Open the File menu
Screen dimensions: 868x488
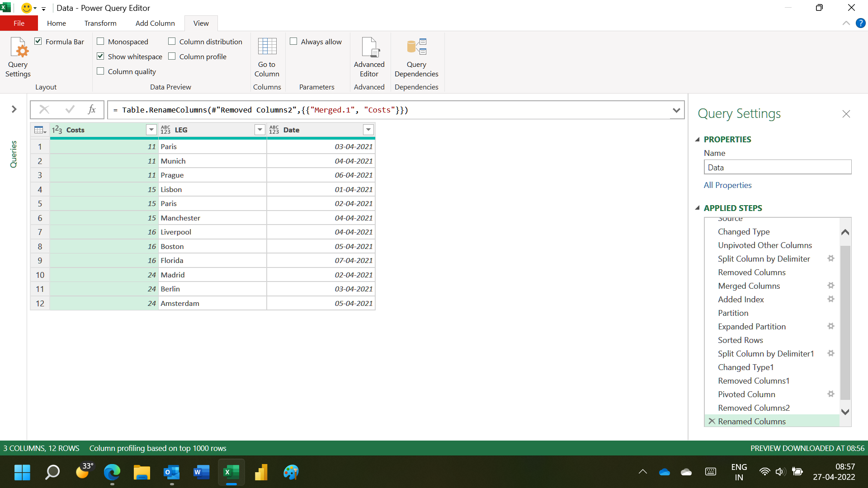point(19,23)
